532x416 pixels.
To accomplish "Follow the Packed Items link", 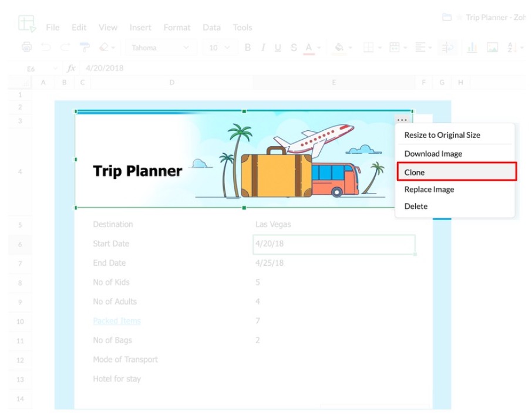I will pyautogui.click(x=117, y=321).
